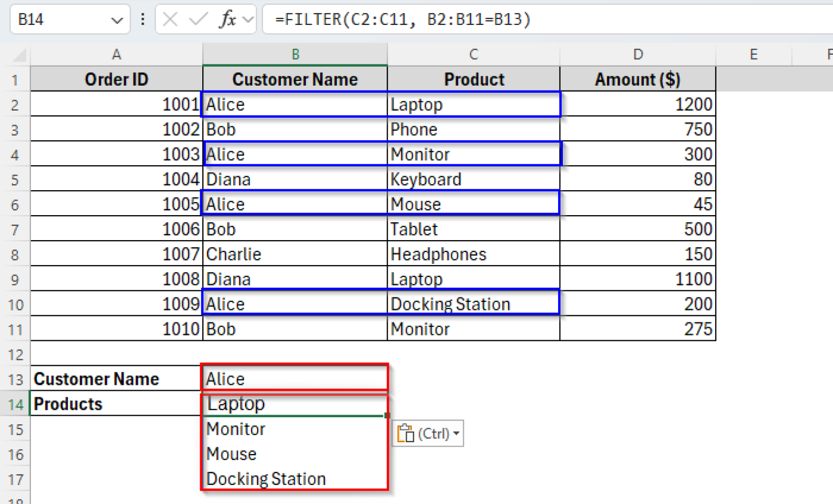The image size is (833, 504).
Task: Select row header 13
Action: [16, 379]
